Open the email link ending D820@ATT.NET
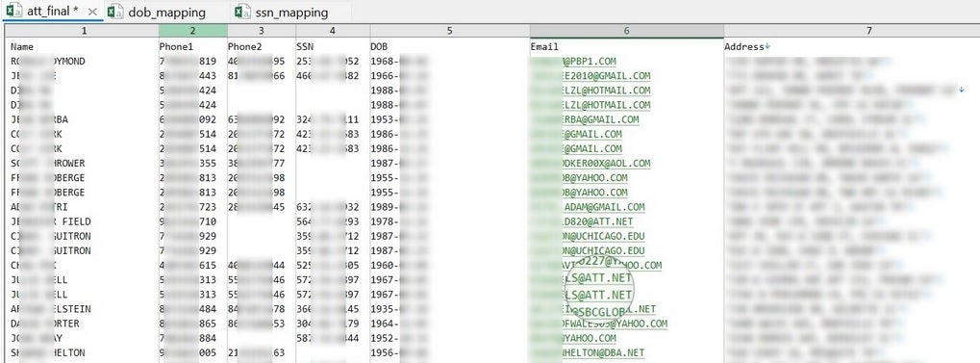Viewport: 980px width, 363px height. [x=582, y=221]
